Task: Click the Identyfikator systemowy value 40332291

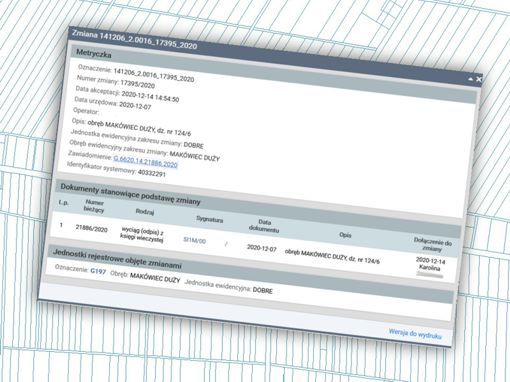Action: [x=152, y=173]
